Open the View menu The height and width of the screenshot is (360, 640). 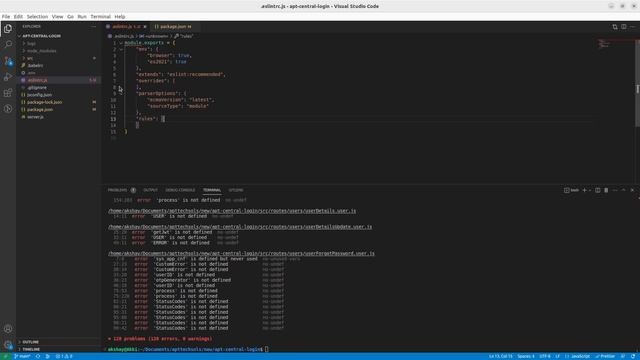[58, 17]
